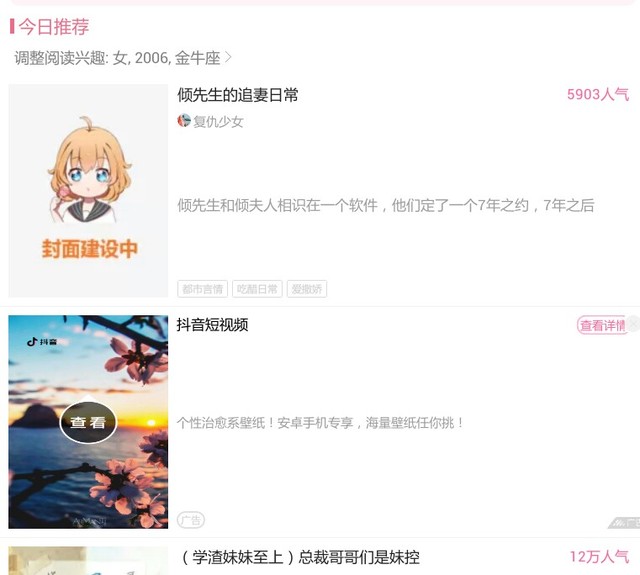Open the cover thumbnail of the 妹控 novel

click(x=88, y=561)
